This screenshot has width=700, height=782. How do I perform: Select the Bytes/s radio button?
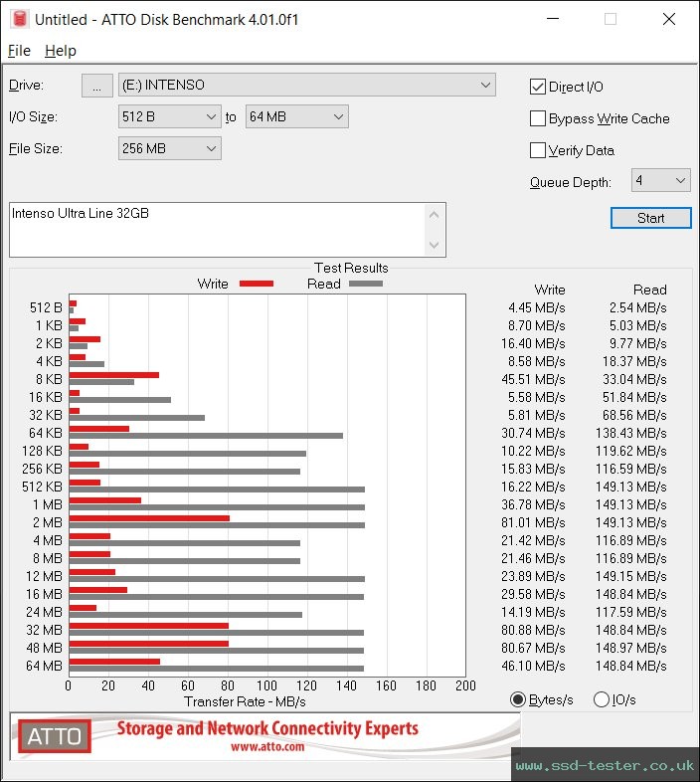(x=518, y=699)
